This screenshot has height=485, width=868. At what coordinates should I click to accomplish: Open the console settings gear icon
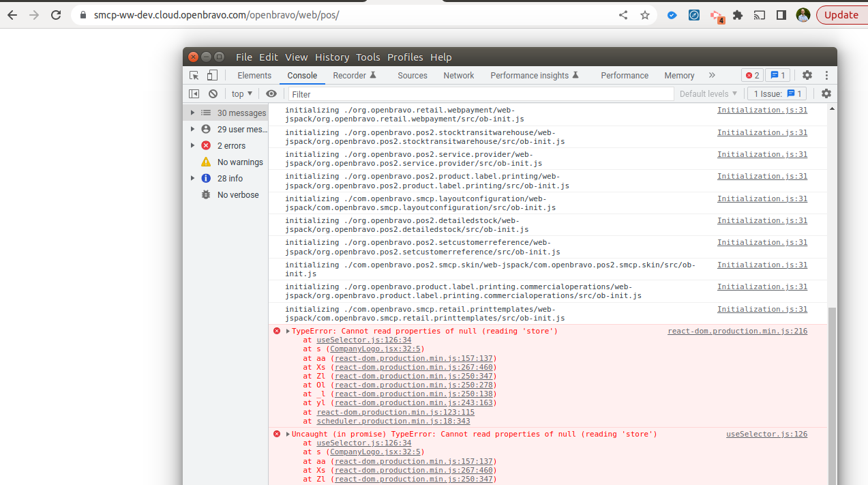[x=826, y=94]
